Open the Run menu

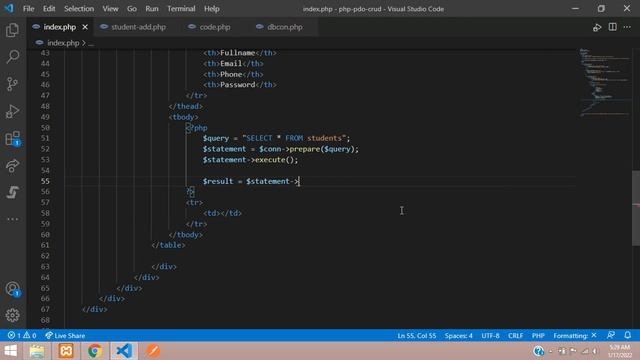coord(152,9)
